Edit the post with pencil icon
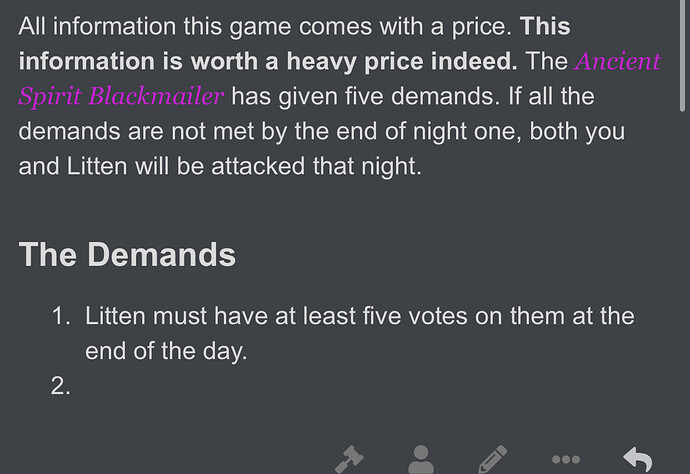690x474 pixels. pyautogui.click(x=492, y=459)
